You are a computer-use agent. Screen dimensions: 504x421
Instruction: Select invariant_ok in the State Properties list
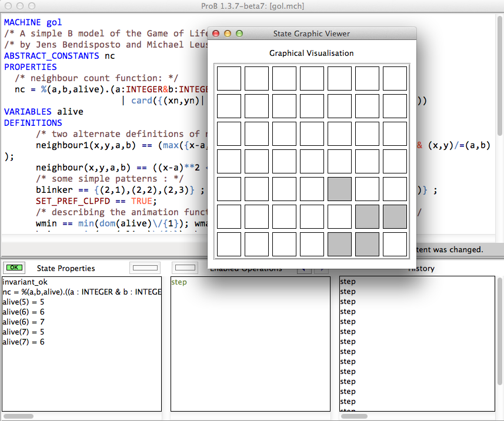25,282
